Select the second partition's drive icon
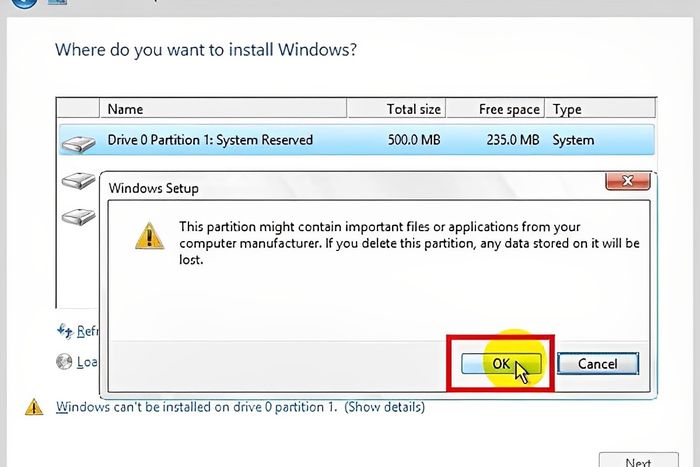700x467 pixels. point(79,180)
